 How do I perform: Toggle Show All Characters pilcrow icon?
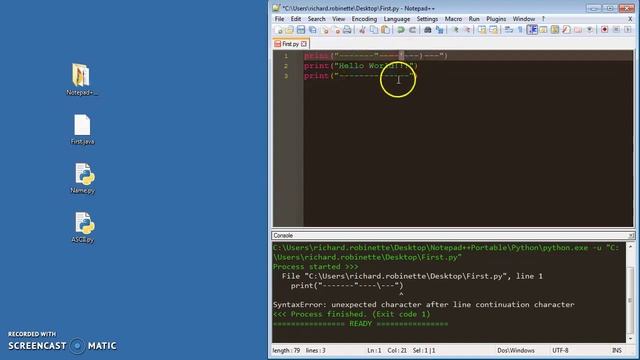pyautogui.click(x=520, y=30)
